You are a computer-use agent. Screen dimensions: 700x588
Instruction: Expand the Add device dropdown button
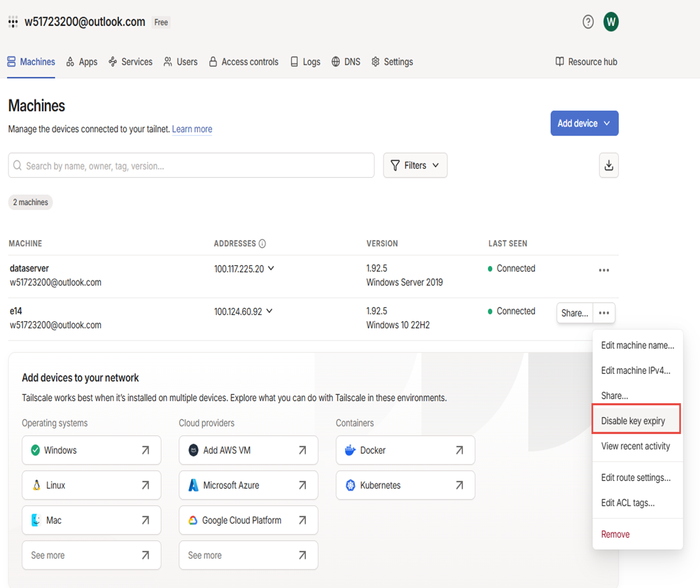tap(584, 123)
